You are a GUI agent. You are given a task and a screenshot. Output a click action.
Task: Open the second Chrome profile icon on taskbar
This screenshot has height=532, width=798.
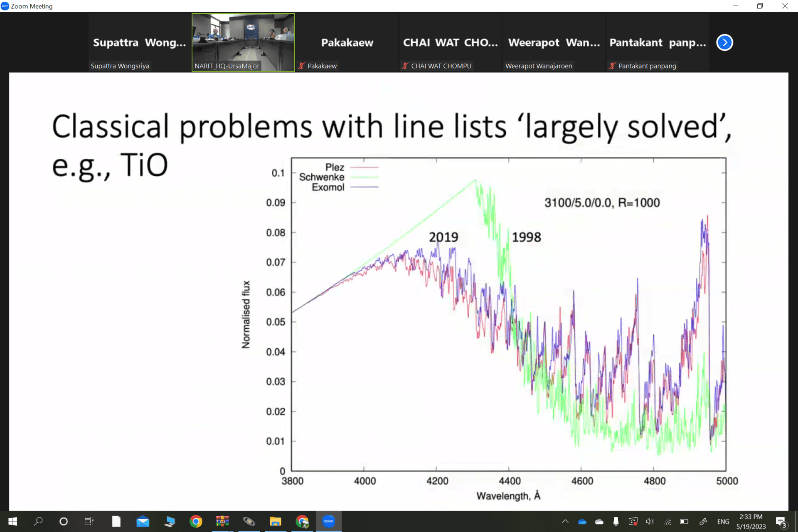point(302,521)
